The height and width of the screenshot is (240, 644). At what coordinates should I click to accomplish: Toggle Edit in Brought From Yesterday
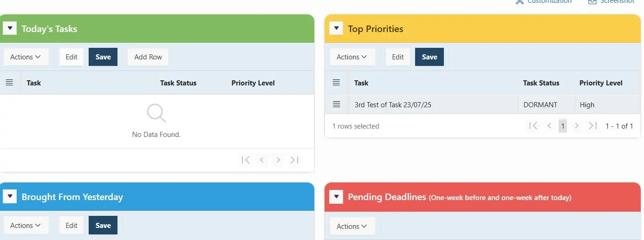pos(72,225)
